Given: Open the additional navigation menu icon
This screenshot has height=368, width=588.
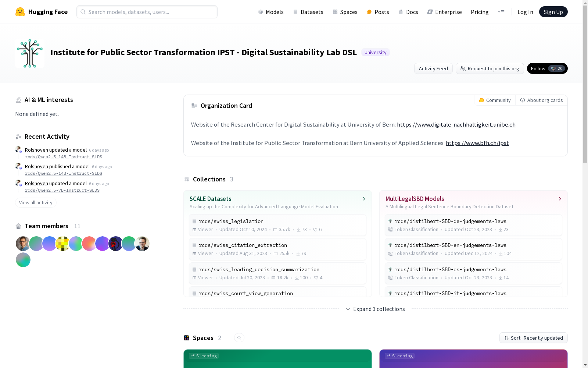Looking at the screenshot, I should [x=501, y=12].
